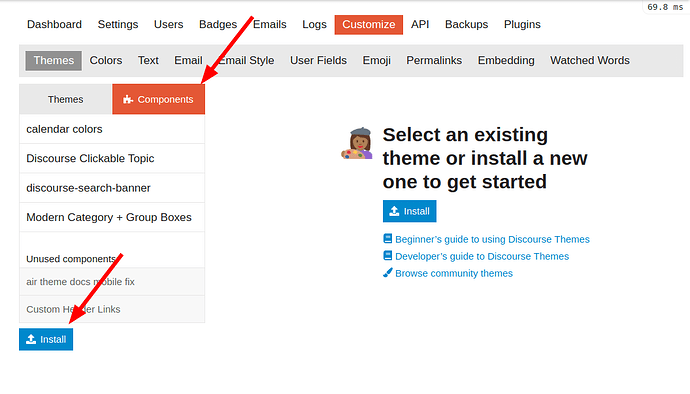Open the Users admin tab
The width and height of the screenshot is (690, 394).
pos(169,24)
